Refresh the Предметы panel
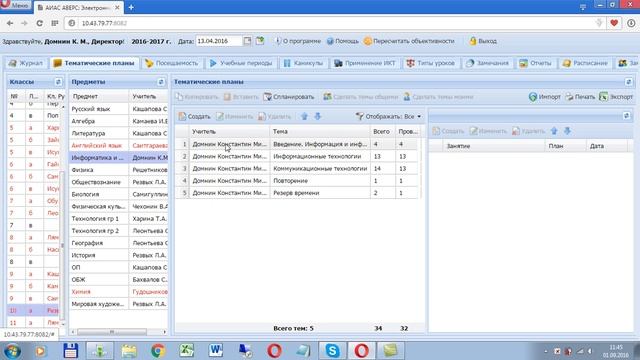The image size is (640, 360). click(x=161, y=82)
